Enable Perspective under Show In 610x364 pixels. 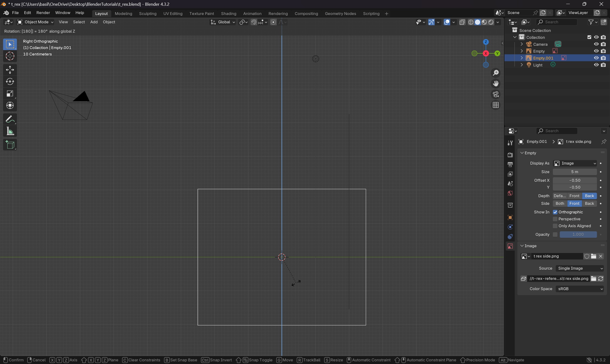pos(555,219)
